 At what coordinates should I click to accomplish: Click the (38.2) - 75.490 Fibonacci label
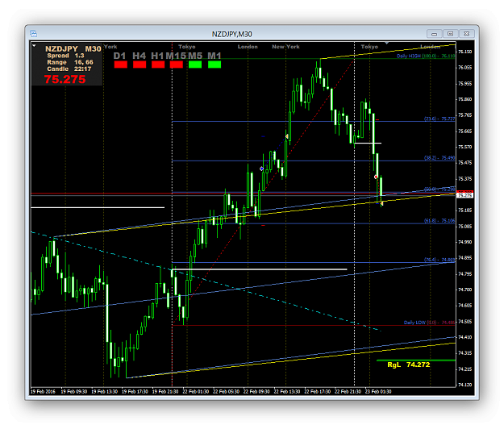click(439, 158)
